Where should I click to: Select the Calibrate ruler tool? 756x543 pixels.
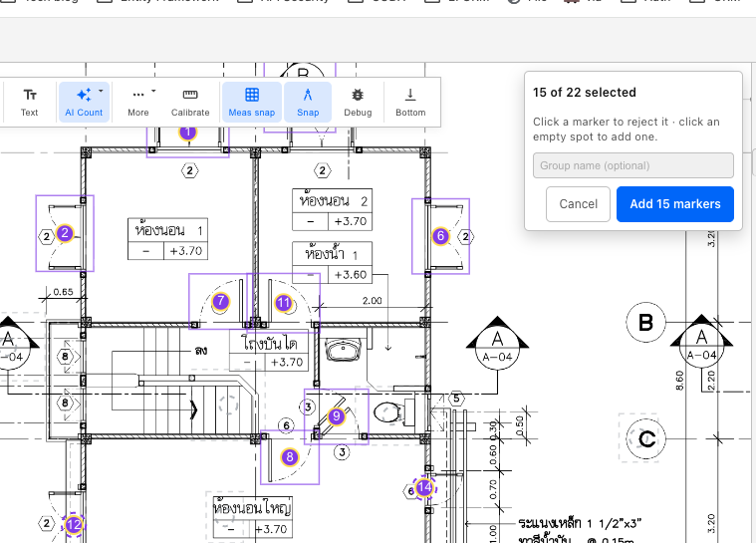click(190, 103)
